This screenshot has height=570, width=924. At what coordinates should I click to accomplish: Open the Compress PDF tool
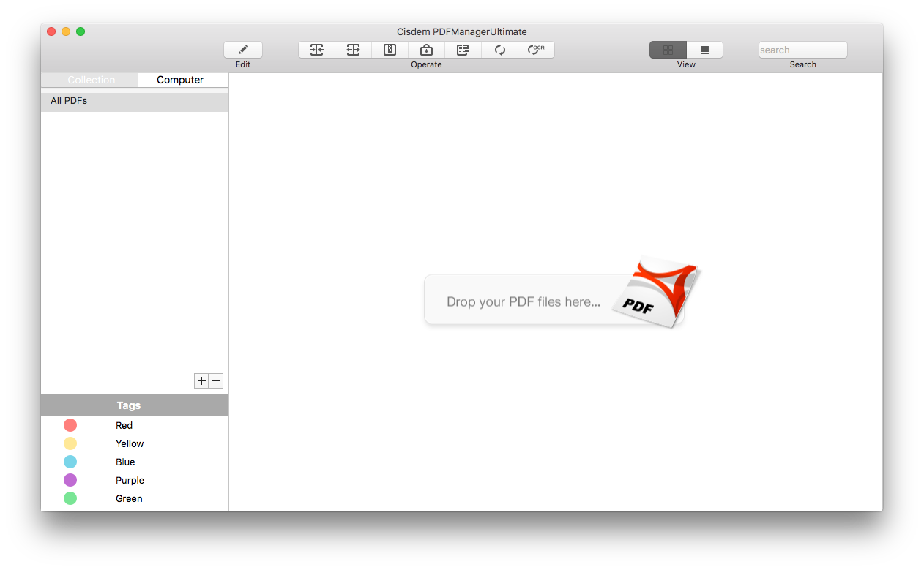tap(390, 49)
